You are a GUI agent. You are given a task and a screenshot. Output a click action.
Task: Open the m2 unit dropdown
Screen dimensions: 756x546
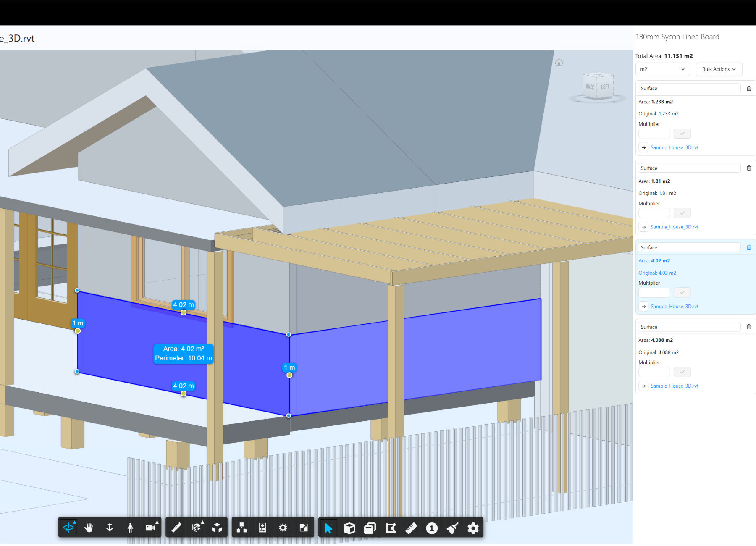[662, 69]
